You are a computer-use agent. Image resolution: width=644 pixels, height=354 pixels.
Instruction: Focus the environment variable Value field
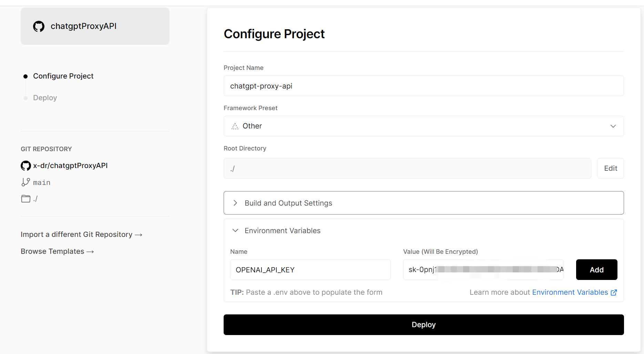tap(483, 270)
